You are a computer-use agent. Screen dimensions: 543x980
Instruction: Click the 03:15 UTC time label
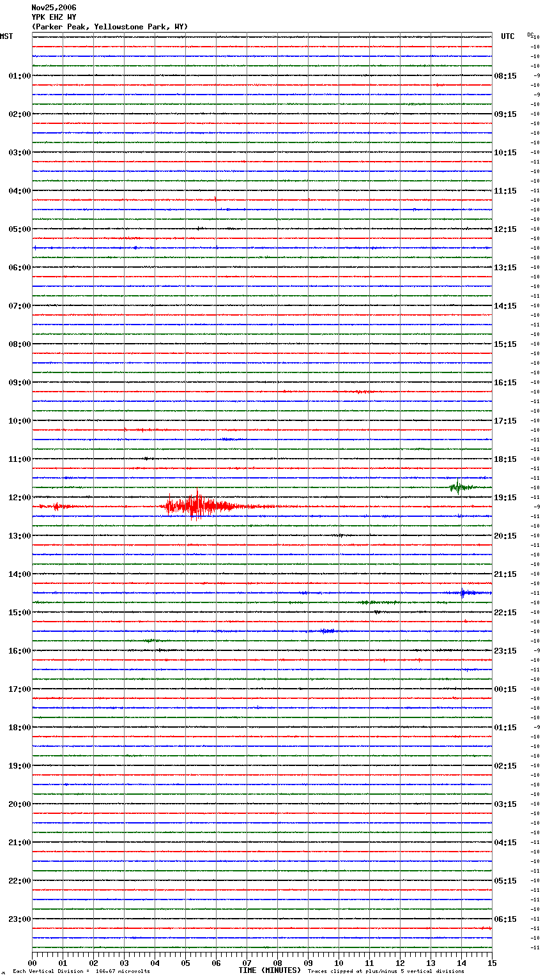point(505,804)
